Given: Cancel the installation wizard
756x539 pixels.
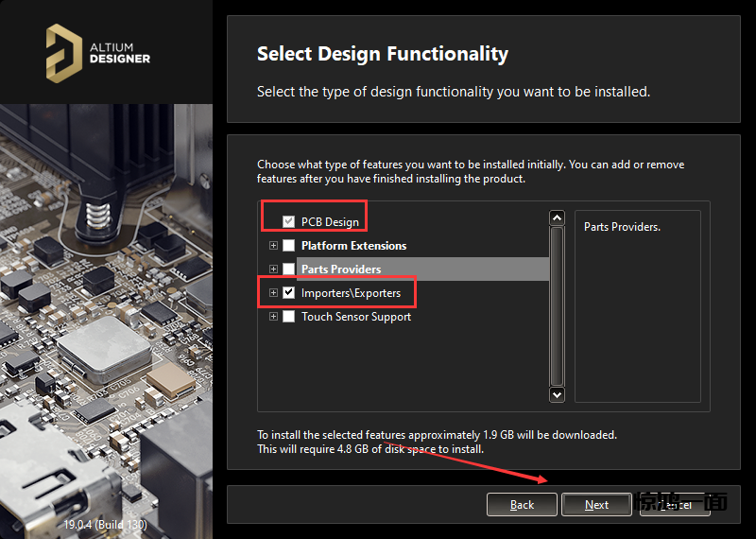Looking at the screenshot, I should [x=675, y=505].
